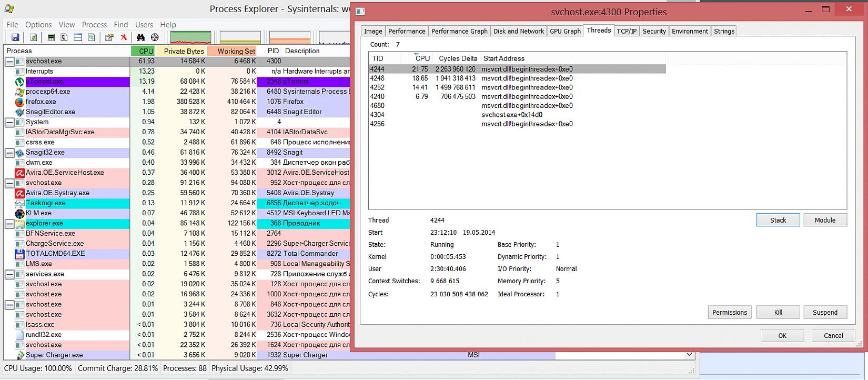
Task: Click the Find binoculars toolbar icon
Action: (x=140, y=37)
